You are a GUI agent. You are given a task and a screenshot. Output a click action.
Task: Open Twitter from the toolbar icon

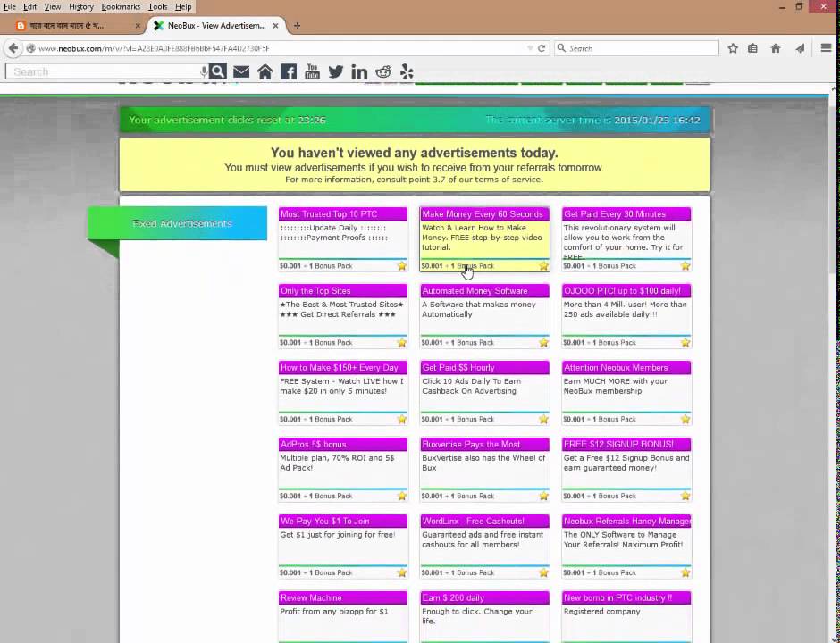coord(336,71)
